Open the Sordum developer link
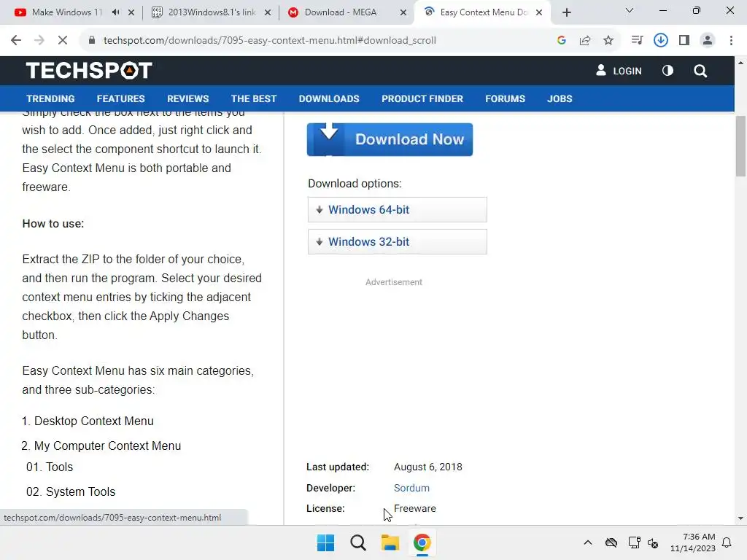Viewport: 747px width, 560px height. pyautogui.click(x=411, y=488)
